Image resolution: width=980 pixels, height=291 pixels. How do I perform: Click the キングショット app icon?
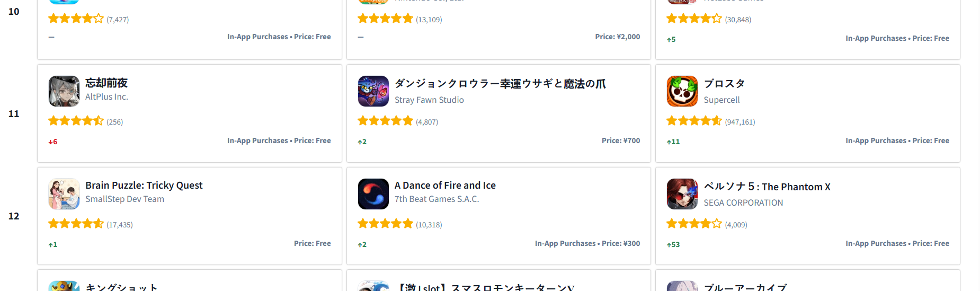[x=64, y=286]
